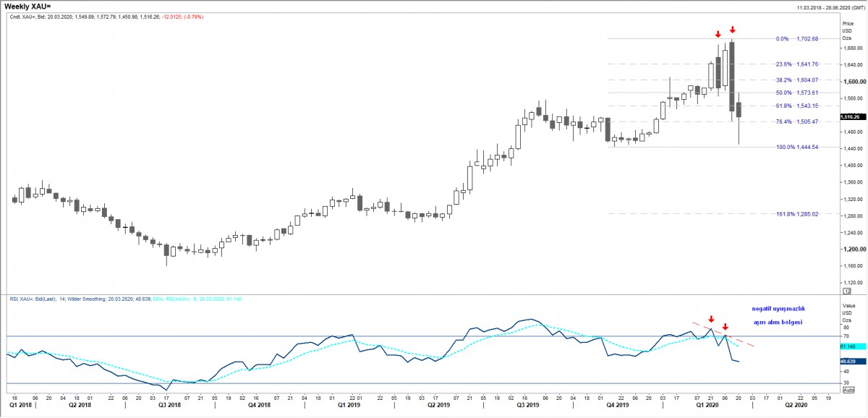868x418 pixels.
Task: Select the right red arrow in RSI panel
Action: (x=725, y=327)
